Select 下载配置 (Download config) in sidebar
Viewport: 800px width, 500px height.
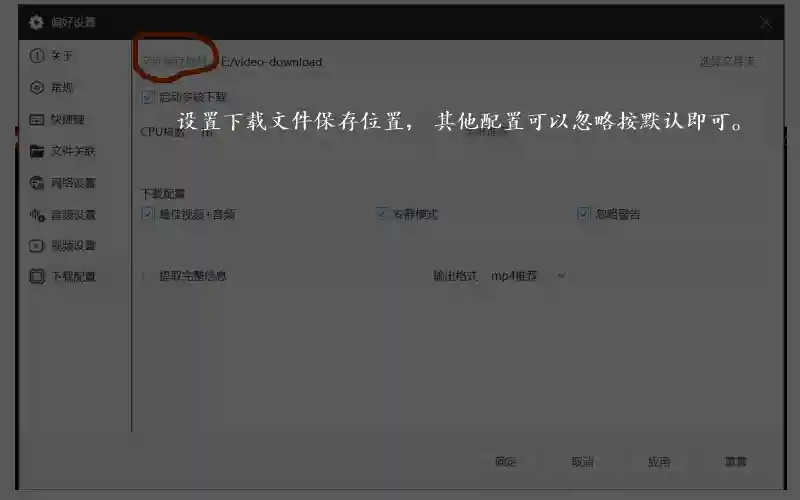coord(63,277)
